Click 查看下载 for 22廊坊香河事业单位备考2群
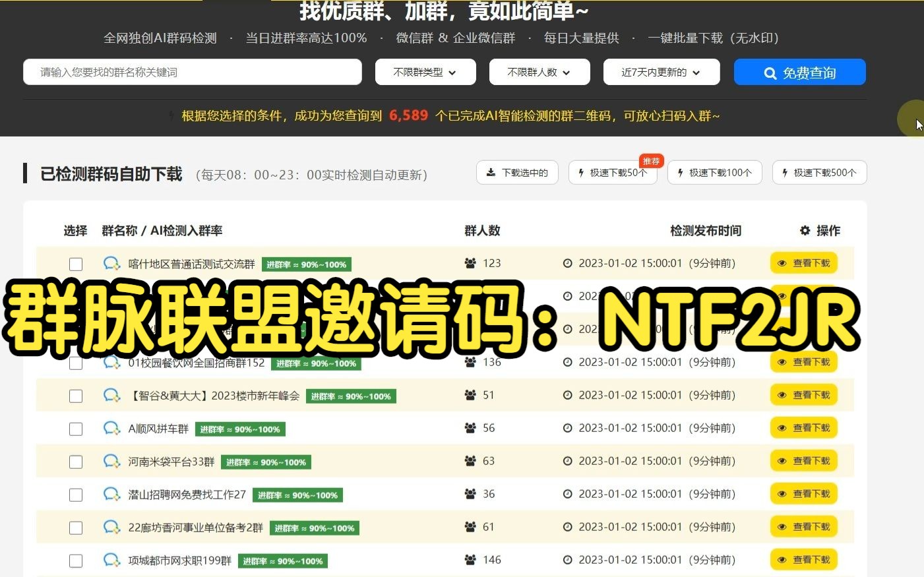Viewport: 924px width, 577px height. tap(804, 527)
